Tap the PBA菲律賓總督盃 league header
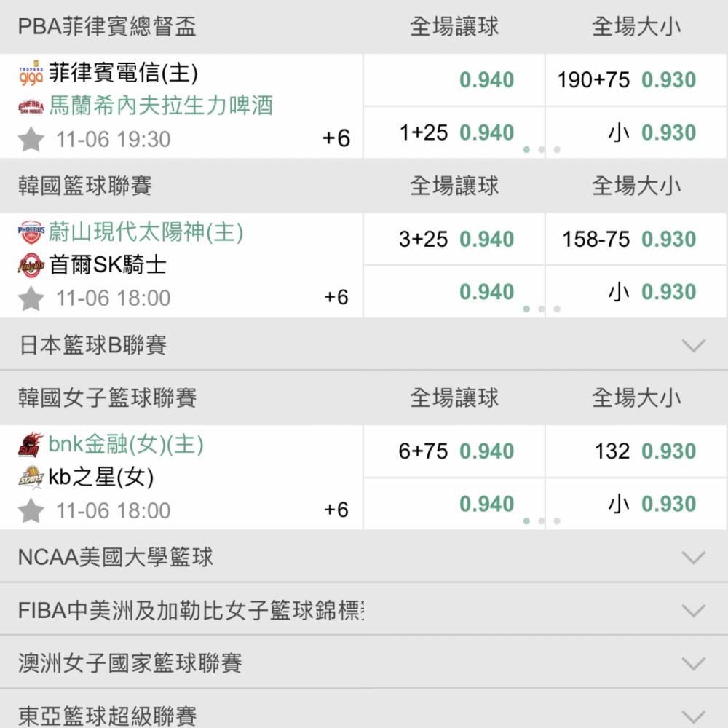This screenshot has height=728, width=728. click(107, 26)
